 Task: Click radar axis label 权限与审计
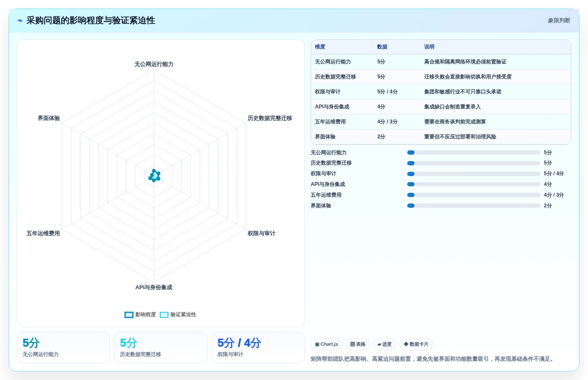[x=261, y=233]
